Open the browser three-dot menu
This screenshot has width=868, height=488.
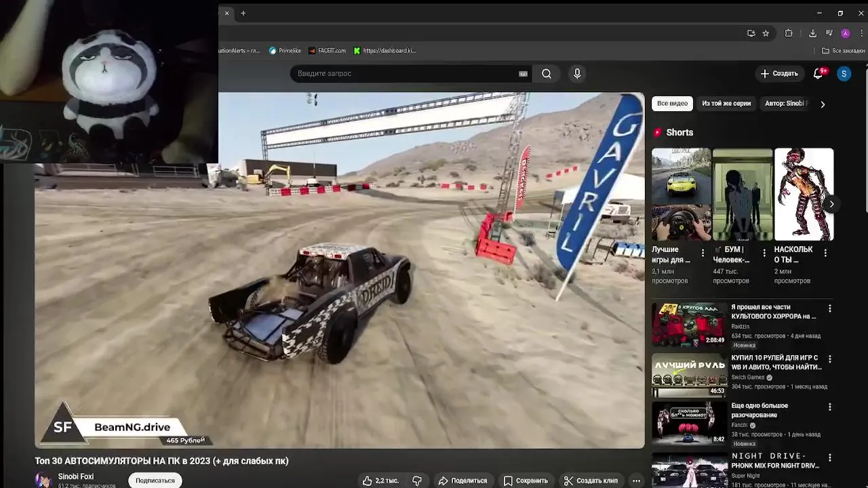click(861, 33)
